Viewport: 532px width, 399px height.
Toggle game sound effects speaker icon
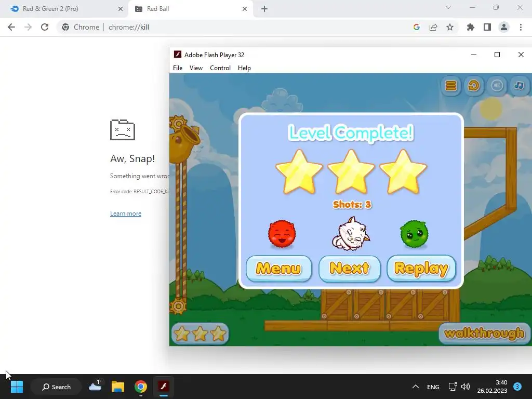[x=497, y=86]
